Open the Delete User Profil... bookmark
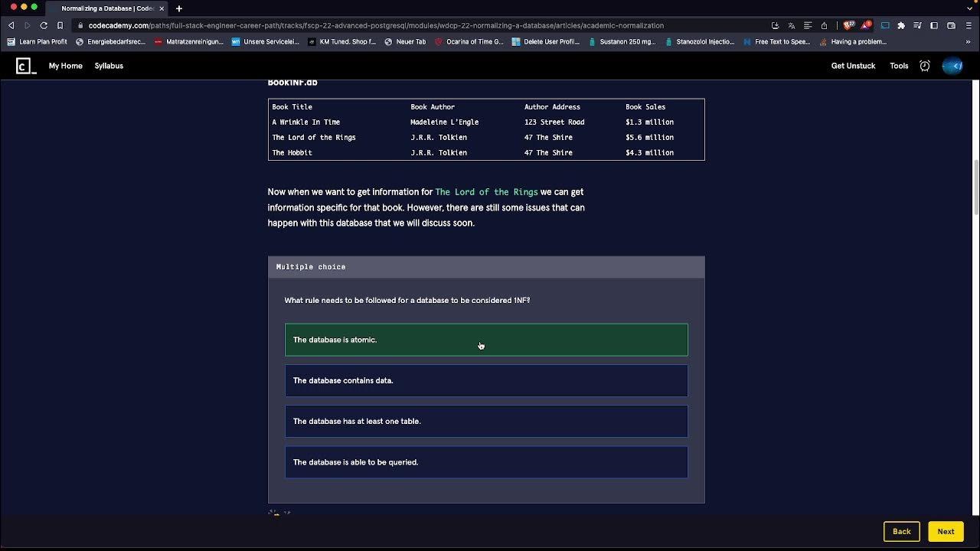Screen dimensions: 980x551 coord(546,41)
